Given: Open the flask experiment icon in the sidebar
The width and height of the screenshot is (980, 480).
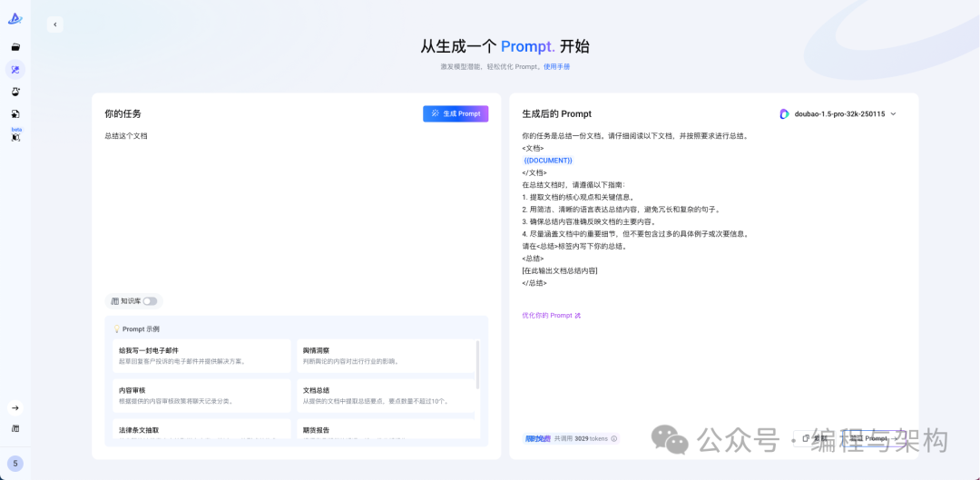Looking at the screenshot, I should 15,92.
